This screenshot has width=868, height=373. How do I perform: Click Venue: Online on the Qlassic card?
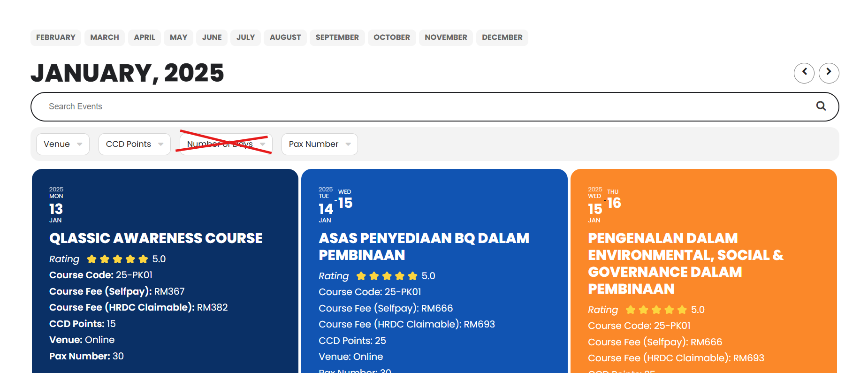coord(82,340)
